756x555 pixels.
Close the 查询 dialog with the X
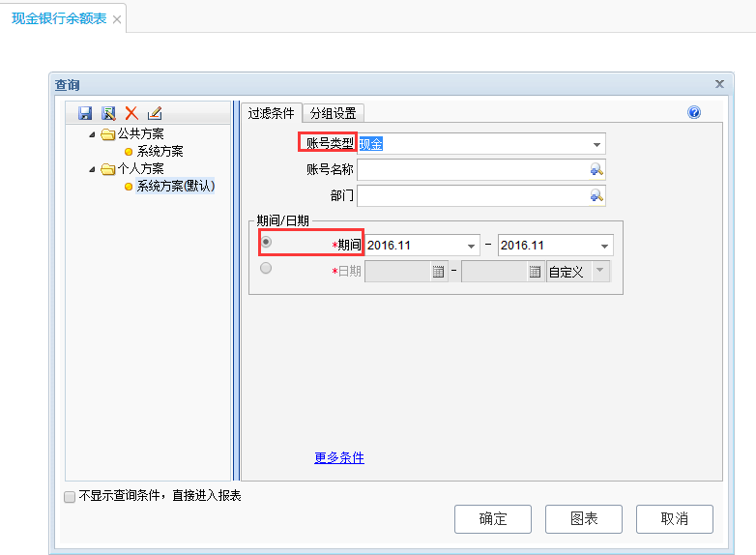(x=719, y=84)
